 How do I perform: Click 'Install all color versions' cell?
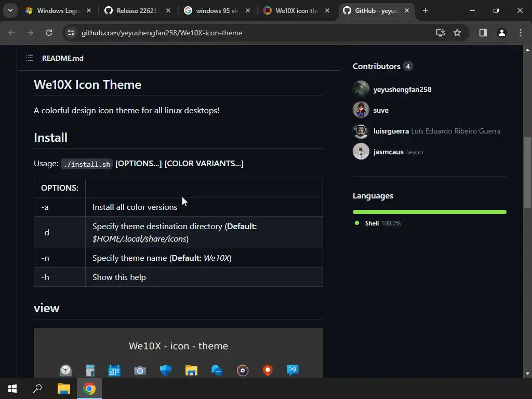click(x=204, y=207)
